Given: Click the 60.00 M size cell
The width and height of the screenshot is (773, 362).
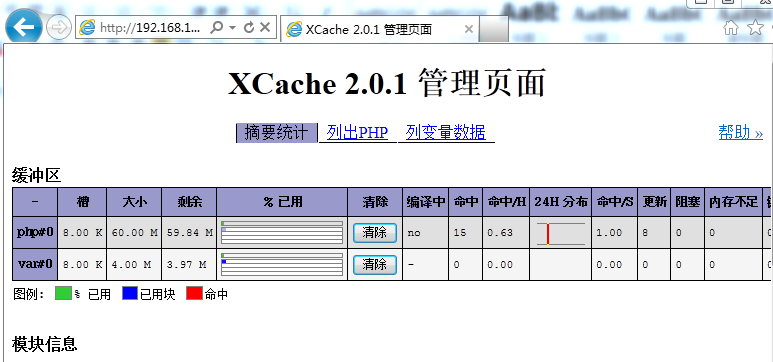Looking at the screenshot, I should click(134, 232).
